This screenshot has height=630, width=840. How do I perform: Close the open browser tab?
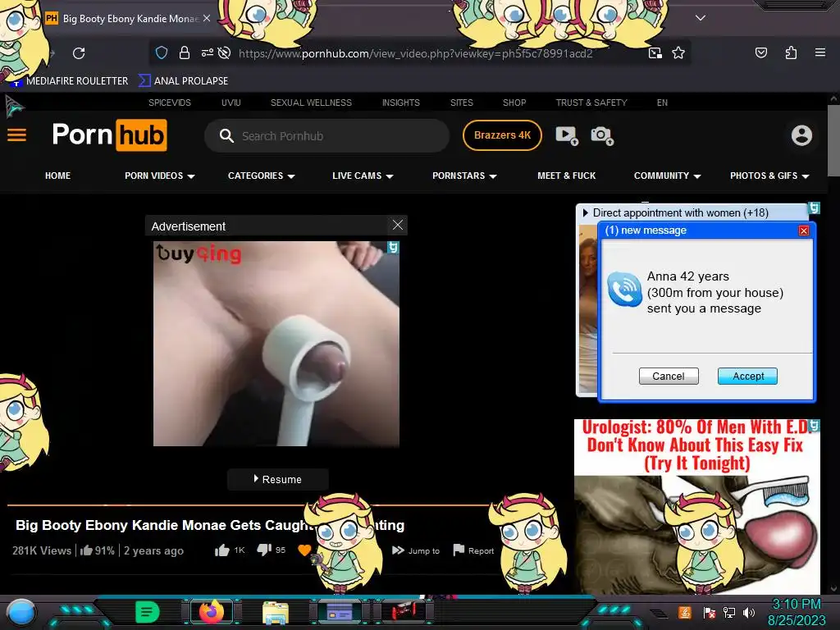(x=206, y=18)
